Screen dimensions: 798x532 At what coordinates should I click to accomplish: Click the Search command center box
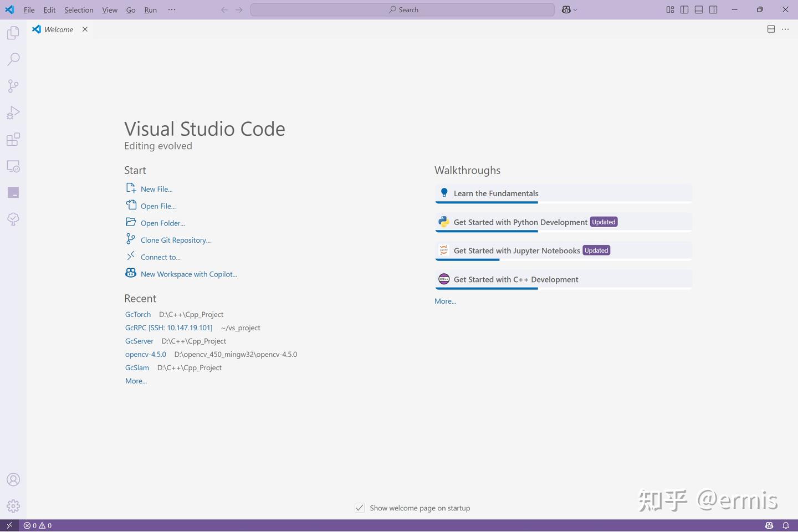402,9
